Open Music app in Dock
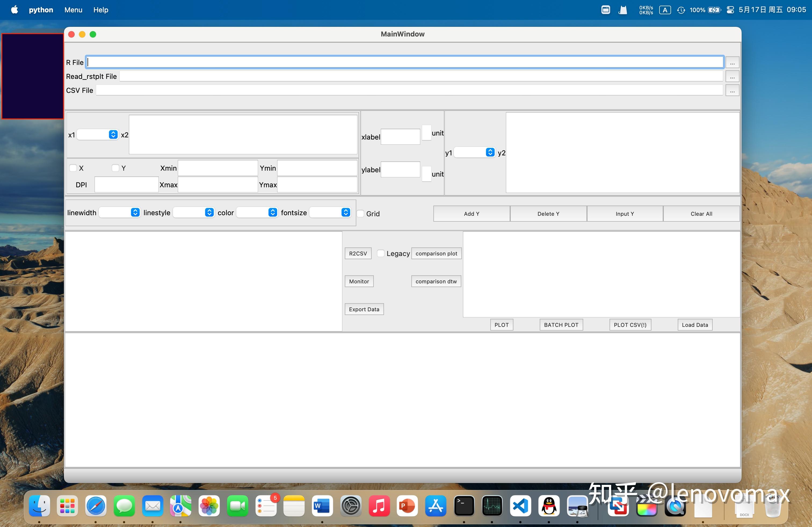Viewport: 812px width, 527px height. [379, 506]
